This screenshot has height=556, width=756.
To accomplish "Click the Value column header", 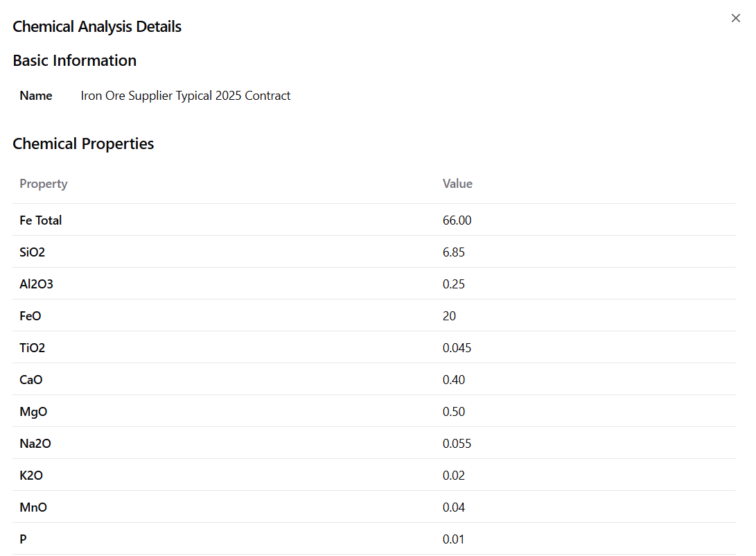I will tap(457, 184).
